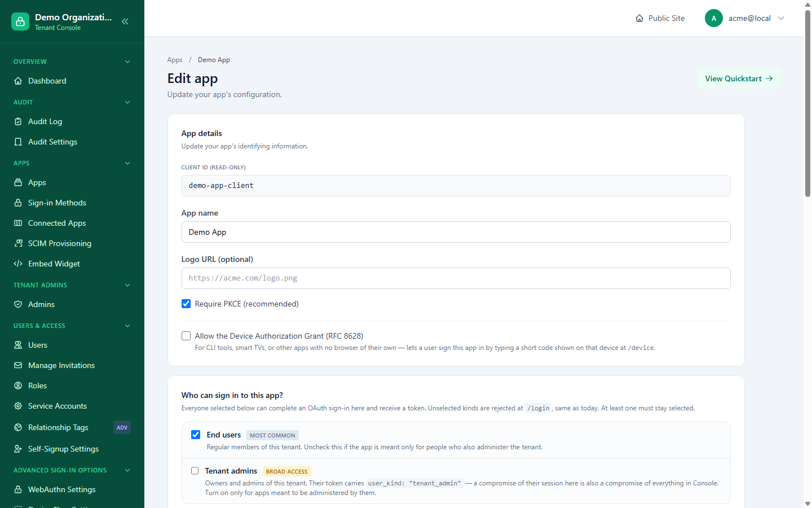Click the page vertical scrollbar
The height and width of the screenshot is (508, 812).
[x=807, y=104]
